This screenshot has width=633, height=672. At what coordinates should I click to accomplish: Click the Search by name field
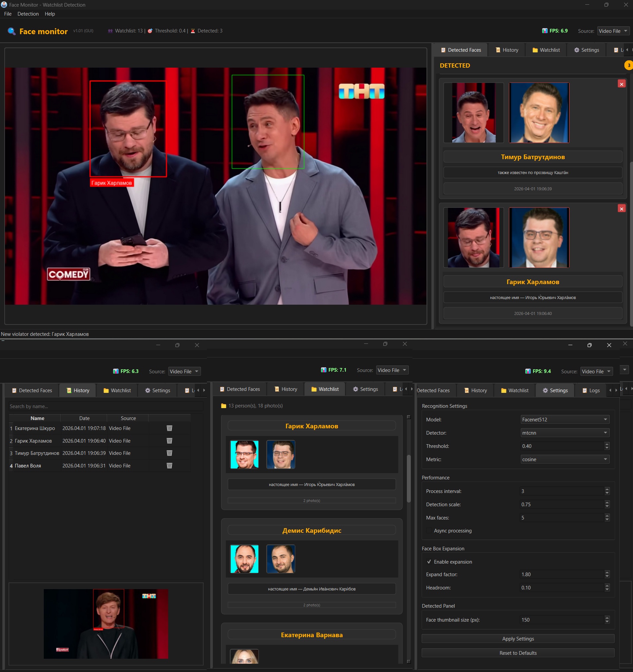(105, 406)
